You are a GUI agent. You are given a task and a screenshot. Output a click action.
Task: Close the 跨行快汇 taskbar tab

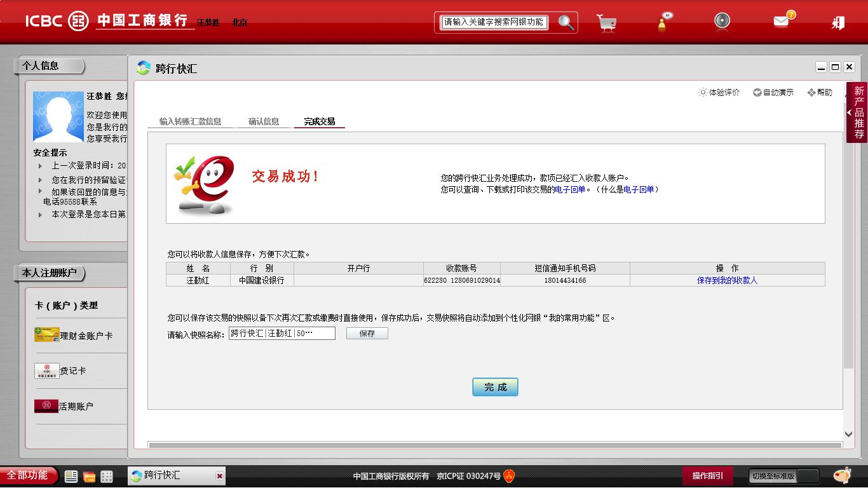tap(219, 476)
